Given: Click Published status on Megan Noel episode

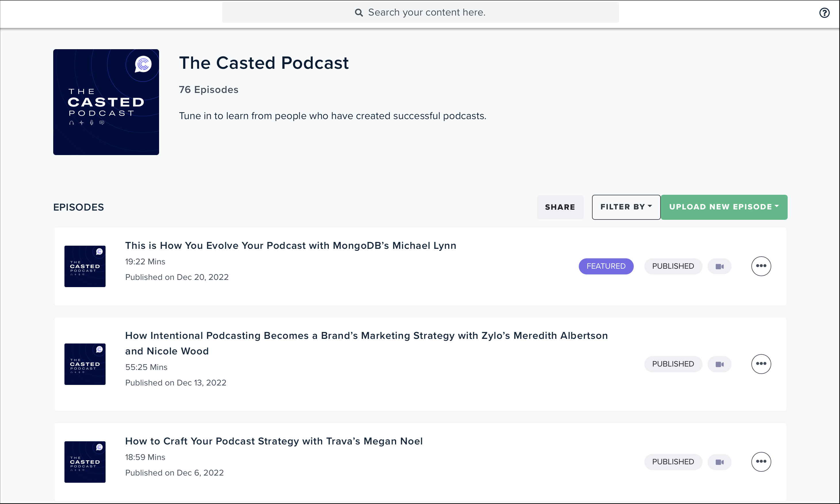Looking at the screenshot, I should [x=673, y=462].
